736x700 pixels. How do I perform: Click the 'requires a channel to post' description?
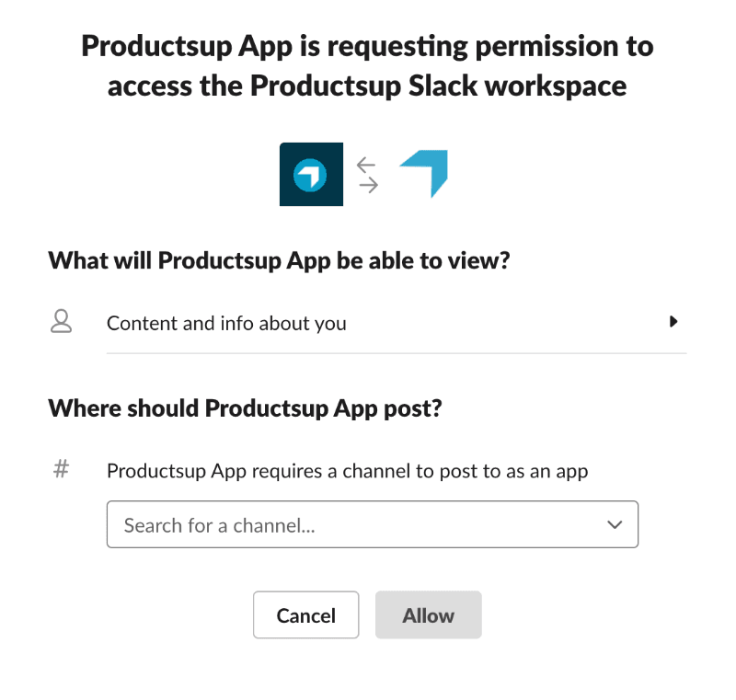tap(347, 471)
